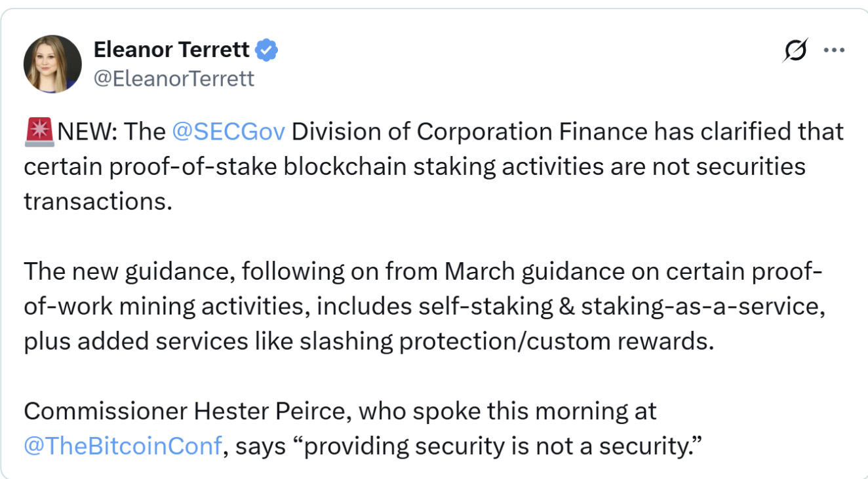Follow the @SECGov mention link

click(228, 132)
